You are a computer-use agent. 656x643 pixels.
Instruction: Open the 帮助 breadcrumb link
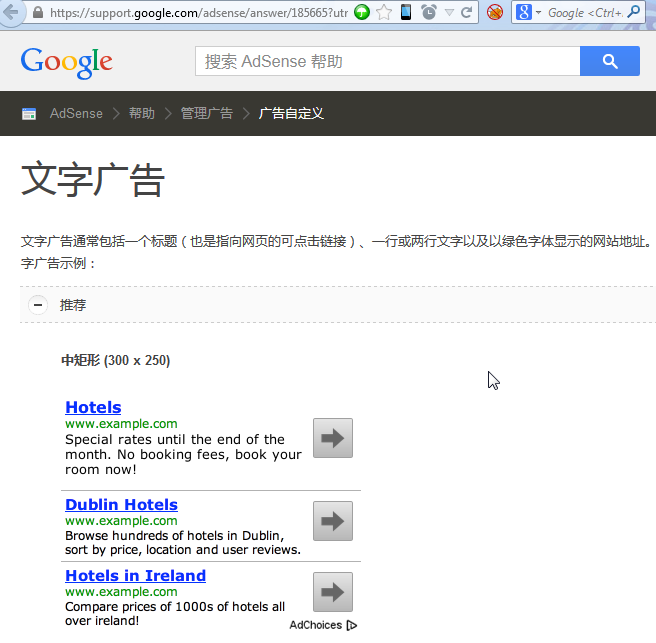141,113
